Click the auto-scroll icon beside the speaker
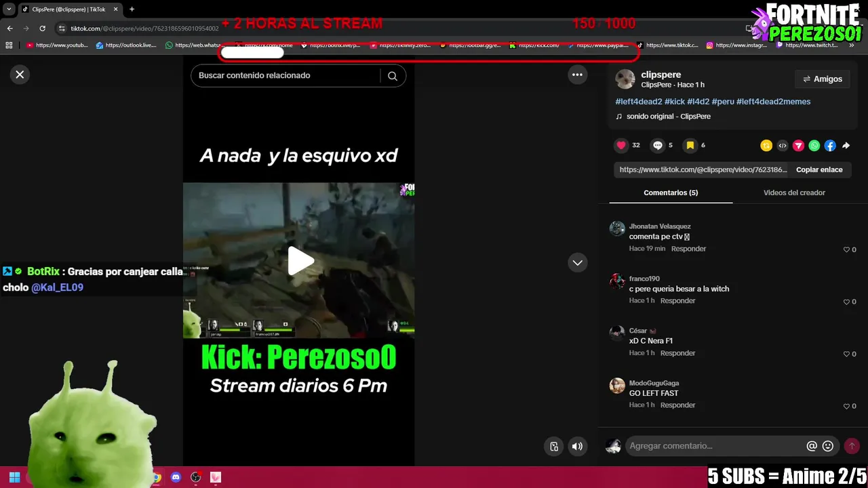 [x=554, y=446]
